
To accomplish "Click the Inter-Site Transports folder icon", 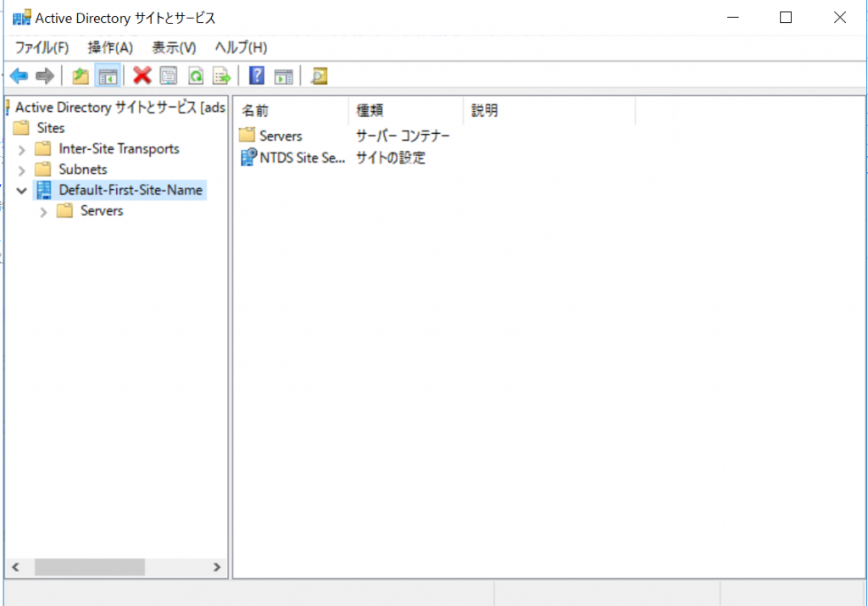I will click(42, 148).
